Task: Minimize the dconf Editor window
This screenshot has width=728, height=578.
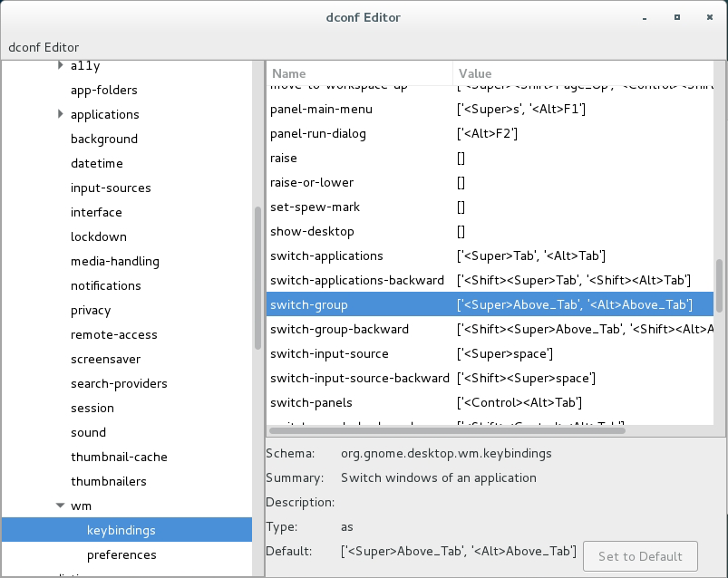Action: click(645, 17)
